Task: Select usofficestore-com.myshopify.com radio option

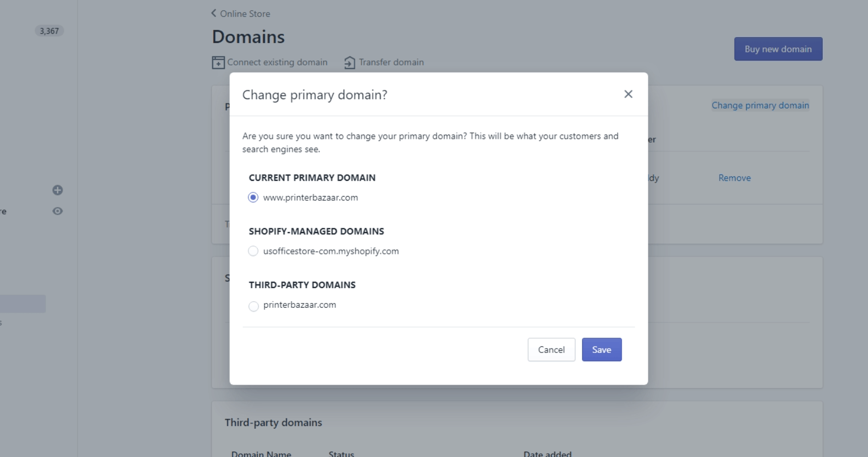Action: 253,251
